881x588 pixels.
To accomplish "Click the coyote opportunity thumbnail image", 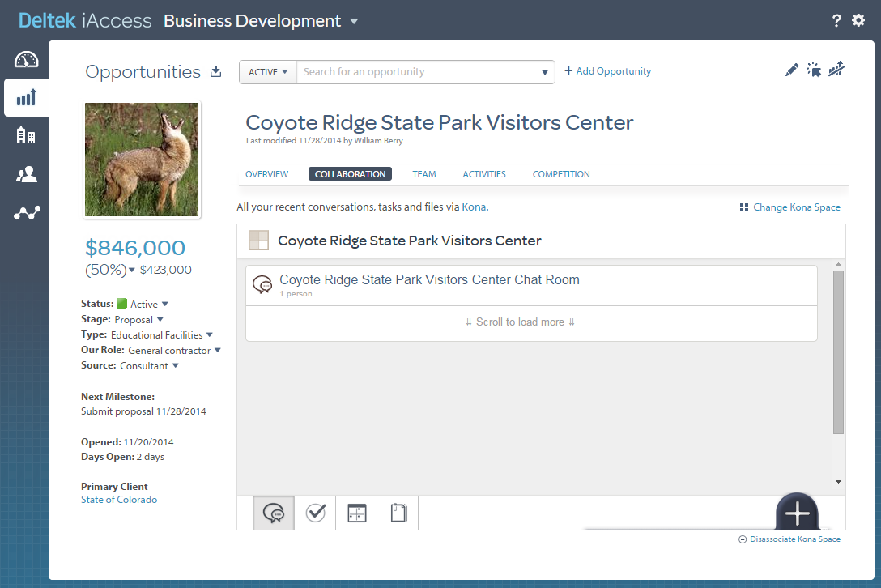I will pyautogui.click(x=142, y=160).
